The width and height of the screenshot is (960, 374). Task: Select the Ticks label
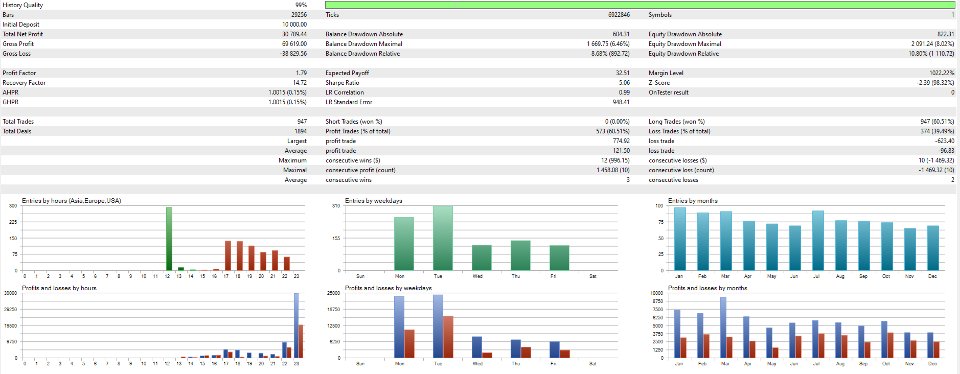332,14
